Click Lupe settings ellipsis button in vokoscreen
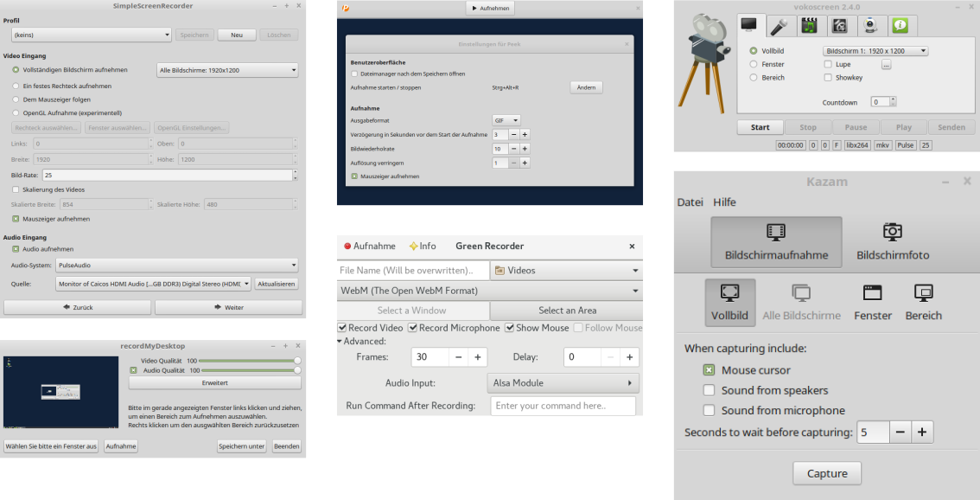Screen dimensions: 980x500 pos(887,65)
